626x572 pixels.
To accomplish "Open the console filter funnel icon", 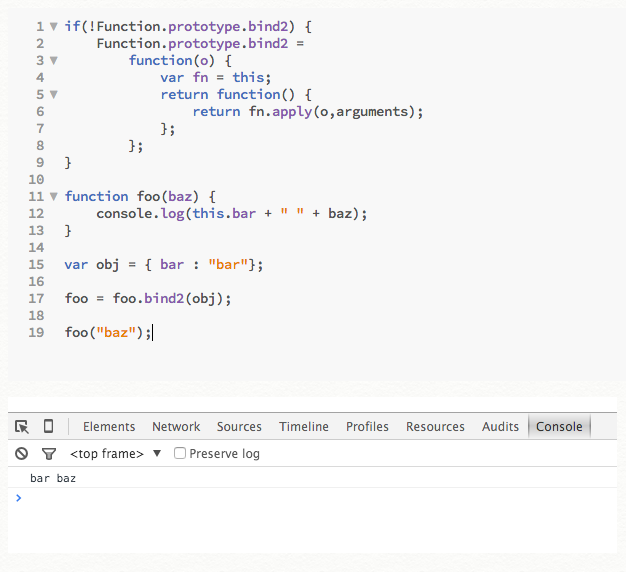I will 49,454.
